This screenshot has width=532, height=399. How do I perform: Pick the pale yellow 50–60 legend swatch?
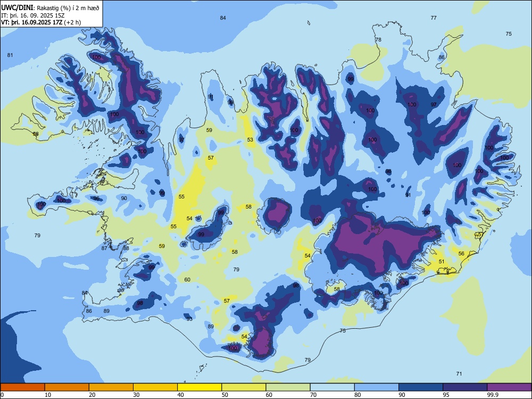coord(244,387)
